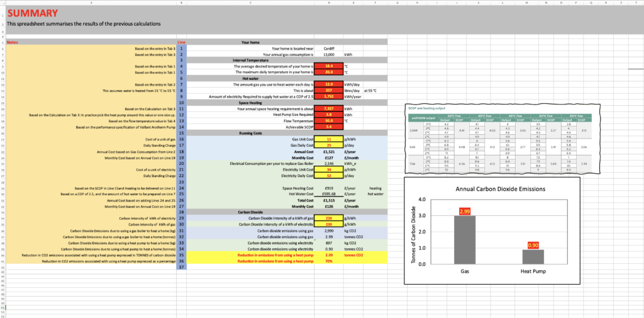Screen dimensions: 644x318
Task: Click the 'Achievable SCOP' label
Action: click(x=300, y=128)
